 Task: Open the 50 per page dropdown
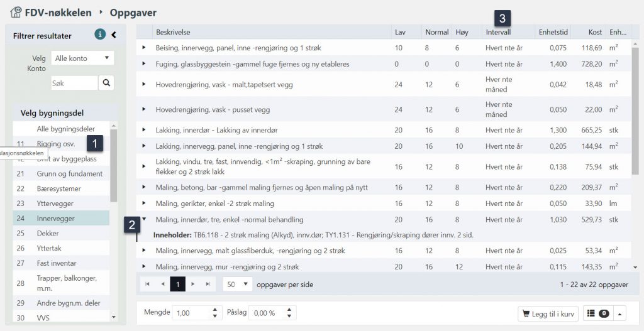238,284
